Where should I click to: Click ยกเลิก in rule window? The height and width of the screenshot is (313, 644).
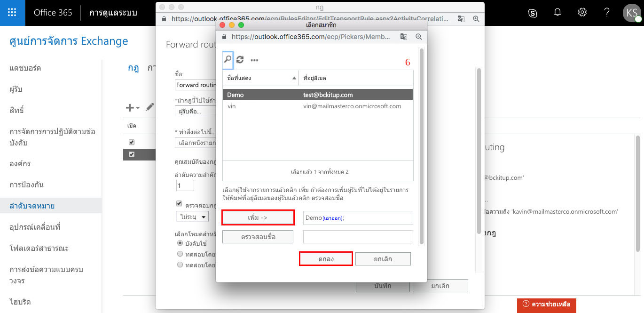pos(440,286)
